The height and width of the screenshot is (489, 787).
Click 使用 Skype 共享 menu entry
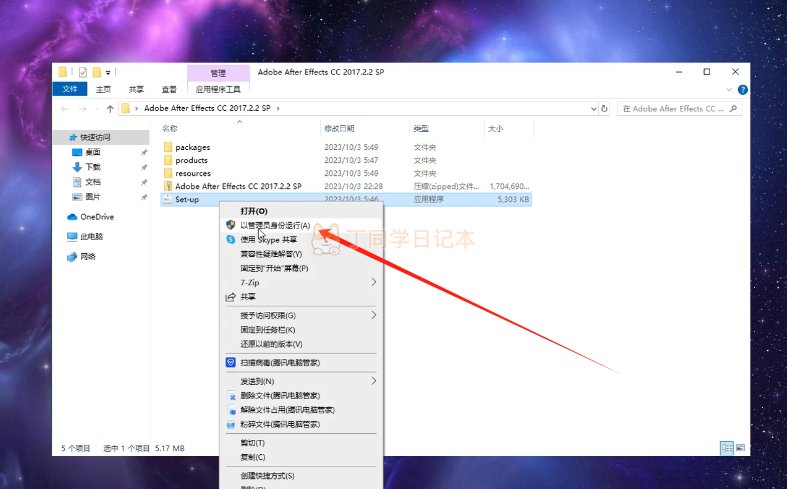pos(269,239)
